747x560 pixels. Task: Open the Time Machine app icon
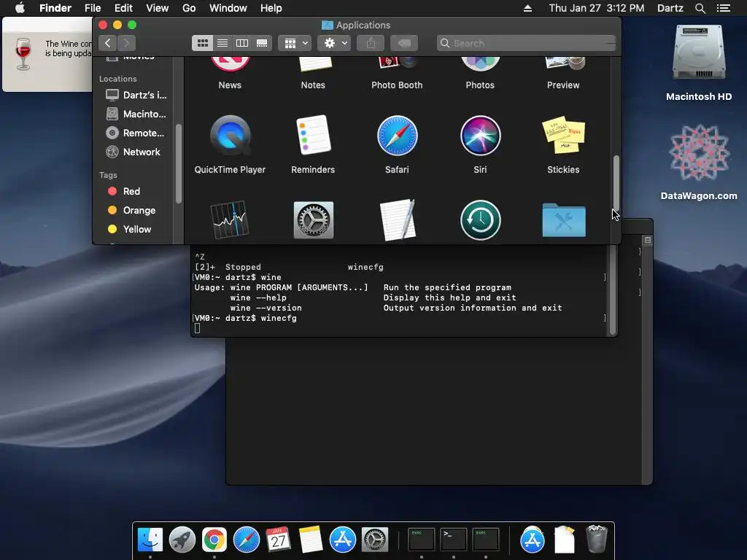click(x=480, y=220)
